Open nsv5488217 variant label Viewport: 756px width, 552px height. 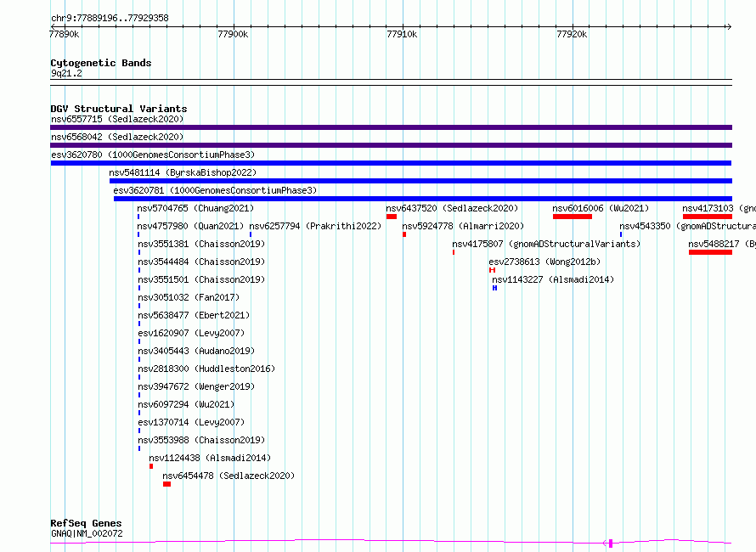[x=722, y=244]
